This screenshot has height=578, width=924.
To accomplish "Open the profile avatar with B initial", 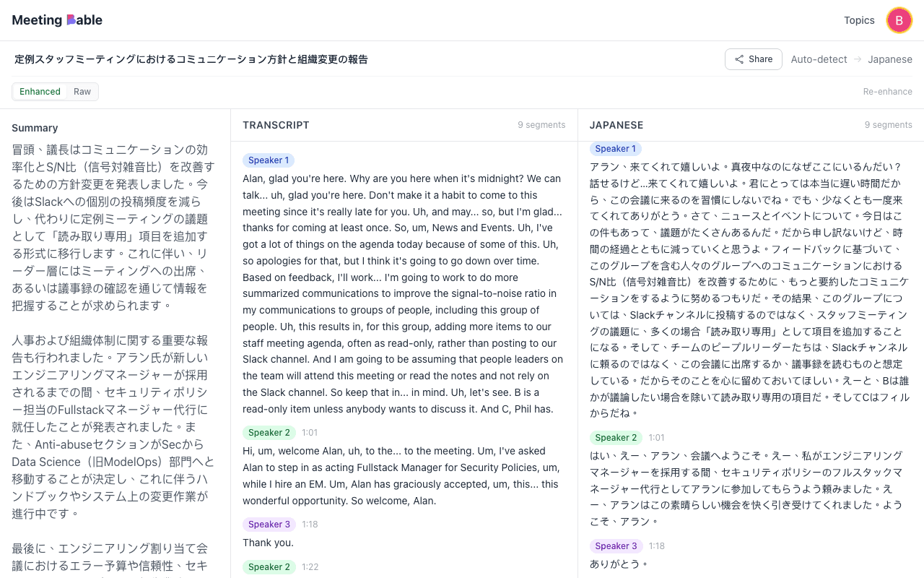I will tap(899, 20).
